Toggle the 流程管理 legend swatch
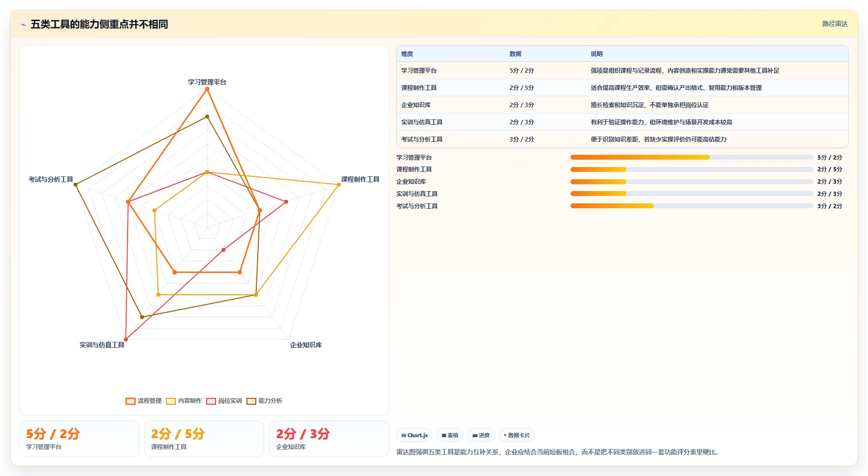The image size is (868, 476). point(130,401)
